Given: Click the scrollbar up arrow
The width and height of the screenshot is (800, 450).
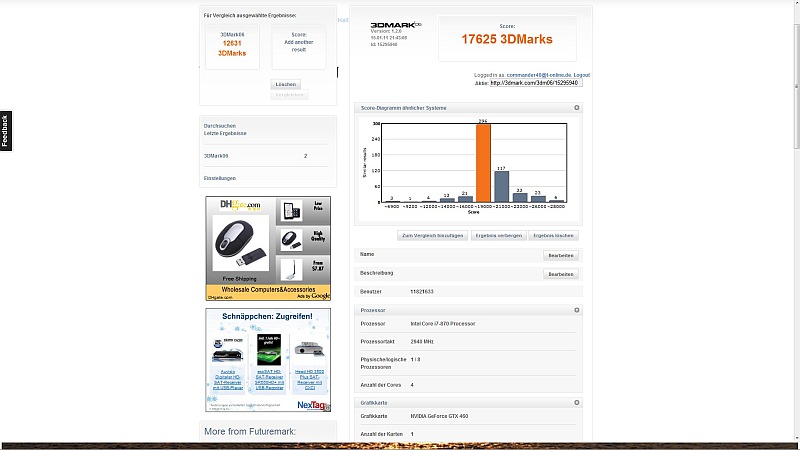Looking at the screenshot, I should point(796,4).
